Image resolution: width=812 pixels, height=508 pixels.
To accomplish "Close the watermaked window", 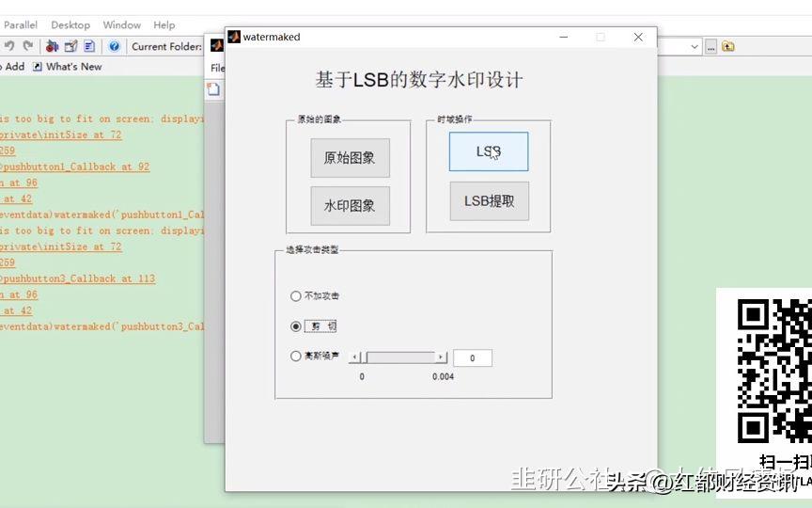I will 638,38.
